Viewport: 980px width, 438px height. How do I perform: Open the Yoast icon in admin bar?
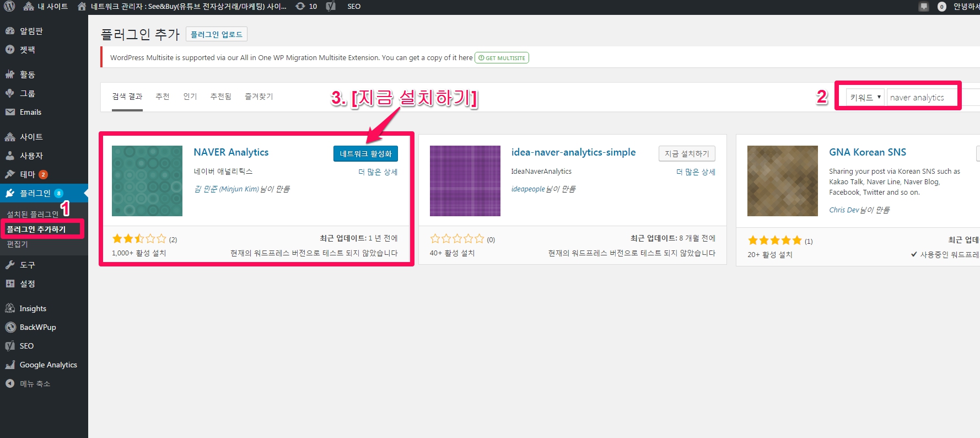tap(331, 7)
